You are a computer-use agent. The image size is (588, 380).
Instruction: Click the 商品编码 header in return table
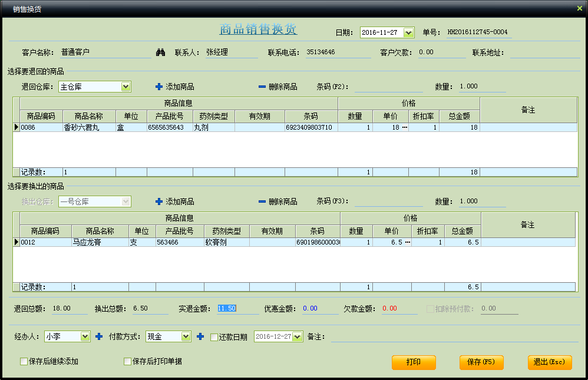click(41, 116)
